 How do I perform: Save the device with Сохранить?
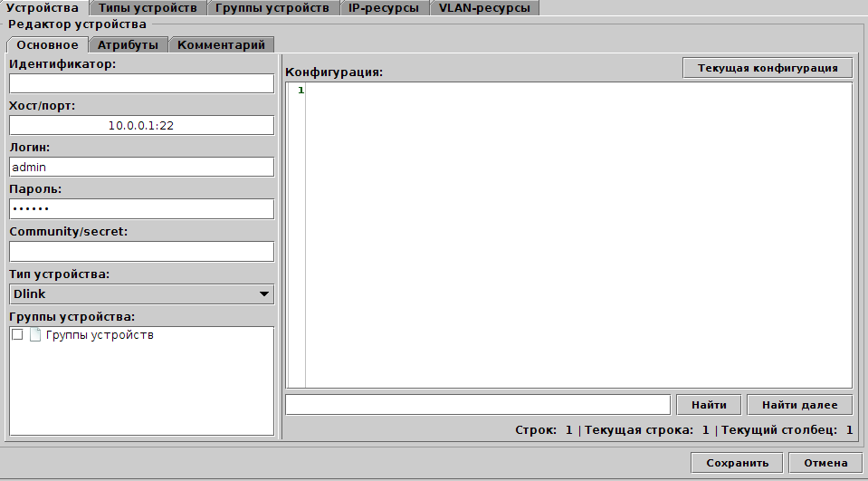coord(737,463)
